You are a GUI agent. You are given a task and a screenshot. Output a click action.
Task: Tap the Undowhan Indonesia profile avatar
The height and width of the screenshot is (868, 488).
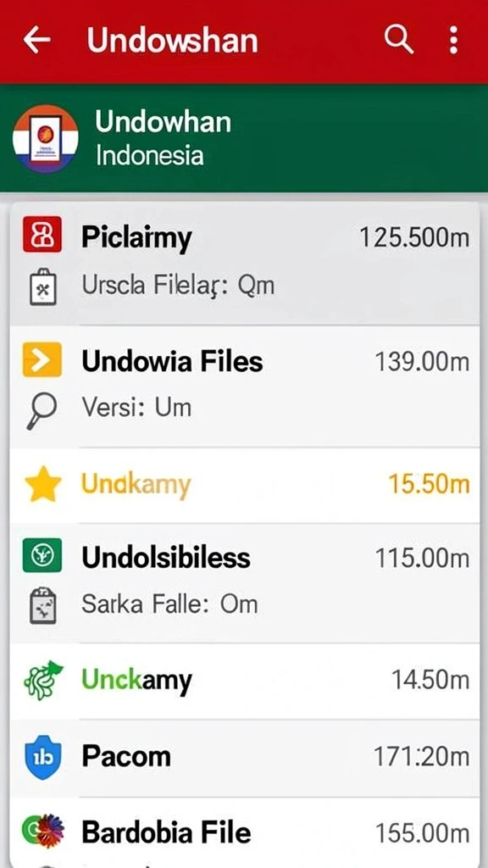point(46,138)
